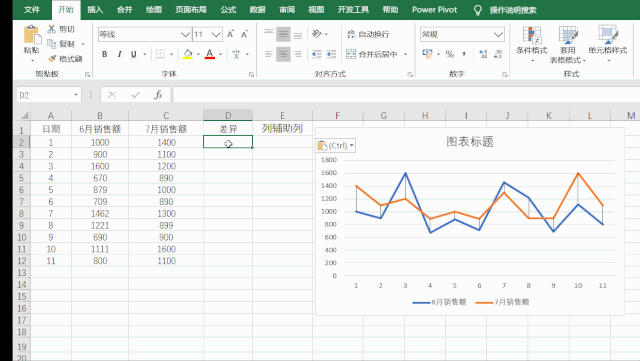
Task: Open Format as Table gallery
Action: tap(568, 44)
